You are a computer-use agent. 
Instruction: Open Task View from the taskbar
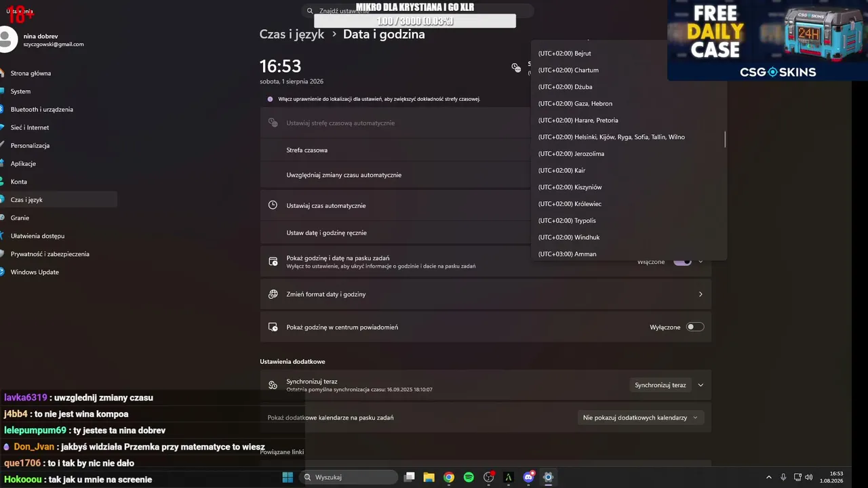click(x=409, y=477)
